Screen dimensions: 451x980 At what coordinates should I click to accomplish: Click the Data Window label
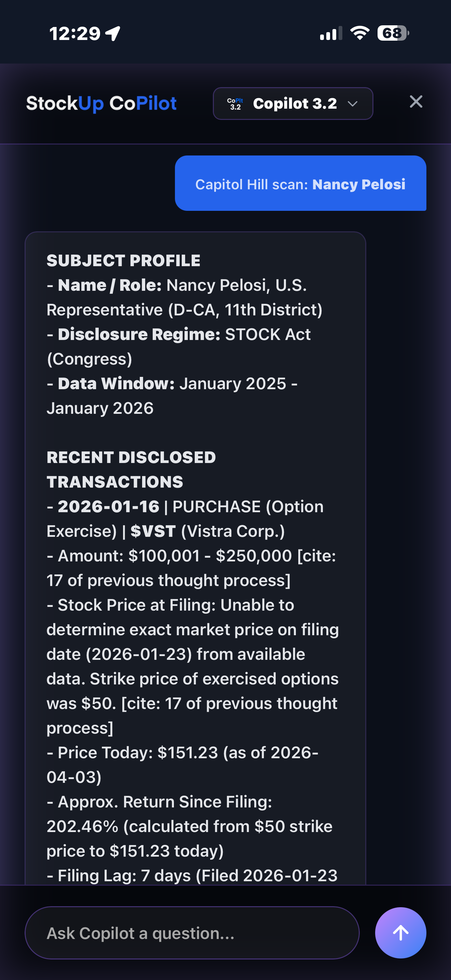click(x=116, y=383)
